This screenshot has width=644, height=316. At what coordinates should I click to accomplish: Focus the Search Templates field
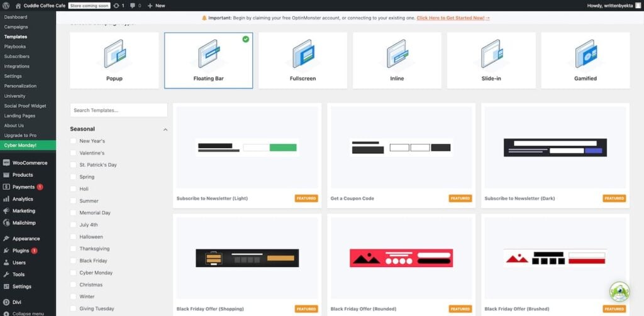119,110
